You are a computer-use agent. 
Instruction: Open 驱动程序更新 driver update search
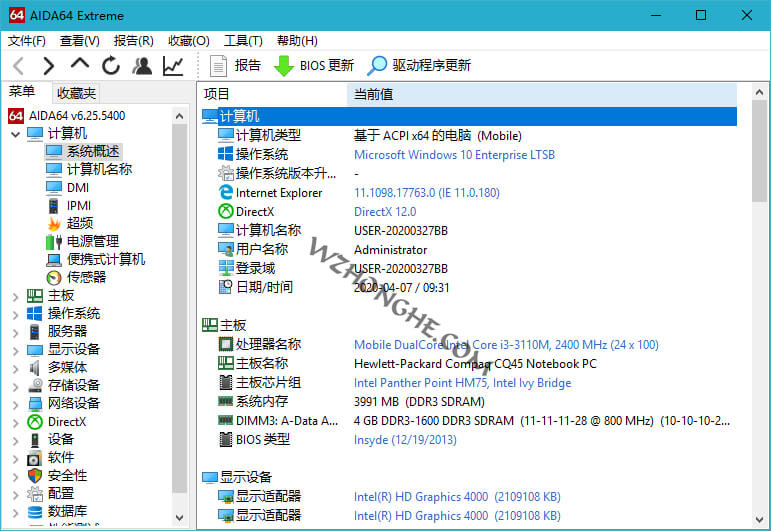click(x=419, y=66)
